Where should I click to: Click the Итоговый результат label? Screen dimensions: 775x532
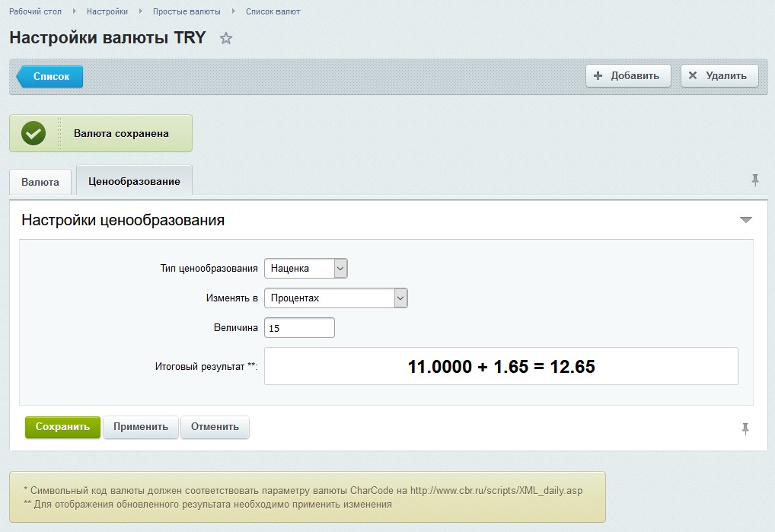pyautogui.click(x=206, y=367)
